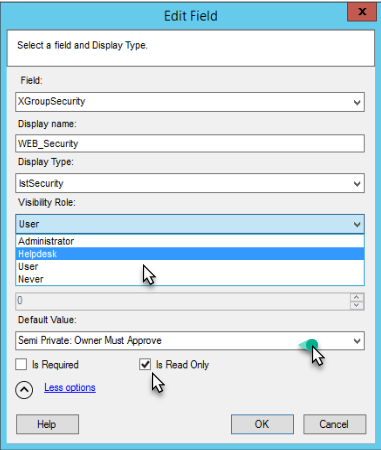The image size is (381, 450).
Task: Select User option in the role list
Action: 190,266
